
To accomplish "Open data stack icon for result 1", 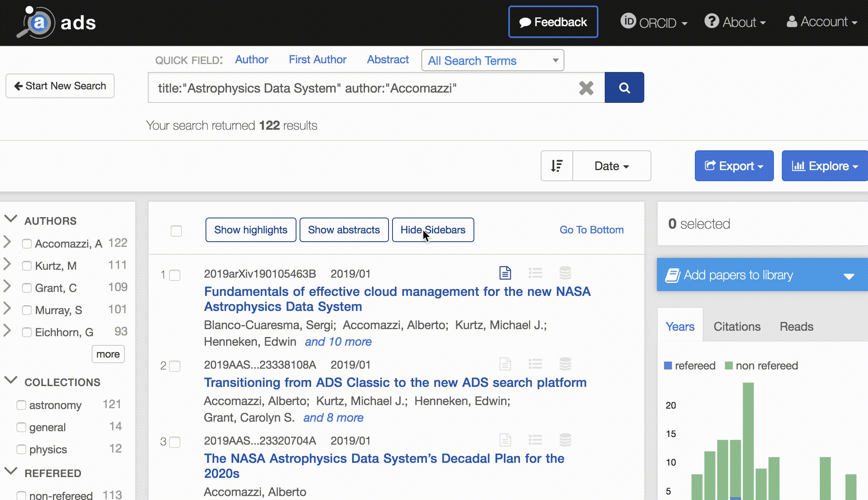I will click(565, 273).
